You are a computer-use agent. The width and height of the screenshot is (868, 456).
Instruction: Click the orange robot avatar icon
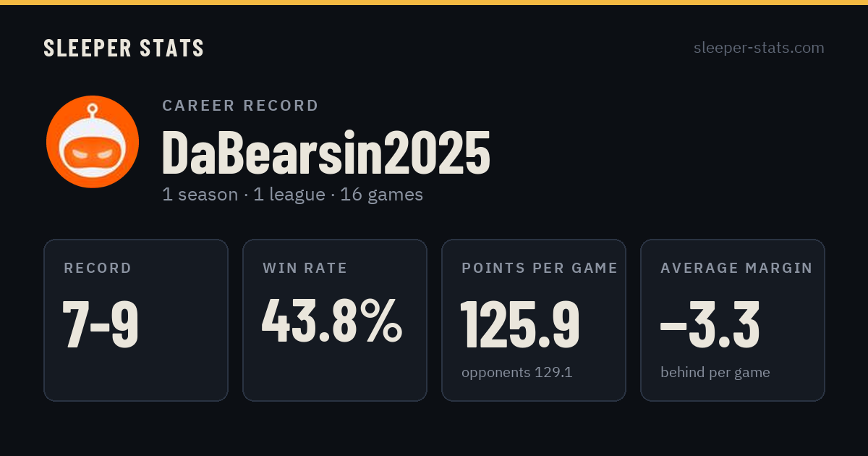point(93,142)
